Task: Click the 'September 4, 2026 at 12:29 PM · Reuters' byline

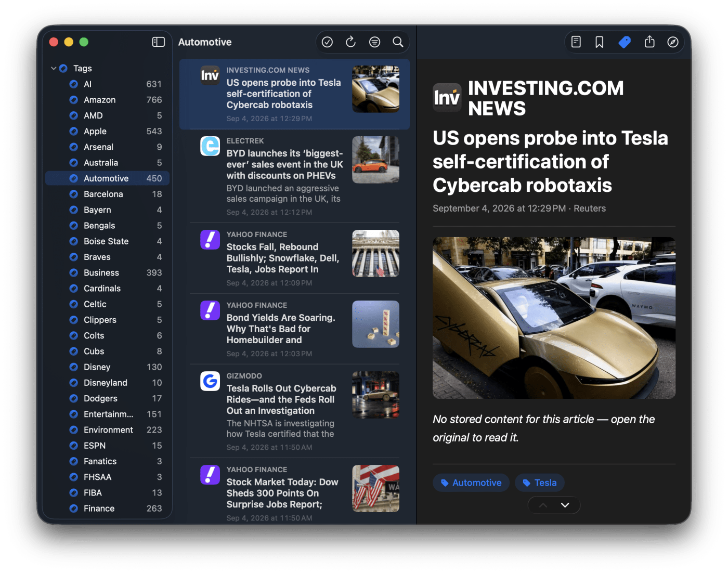Action: pos(519,209)
